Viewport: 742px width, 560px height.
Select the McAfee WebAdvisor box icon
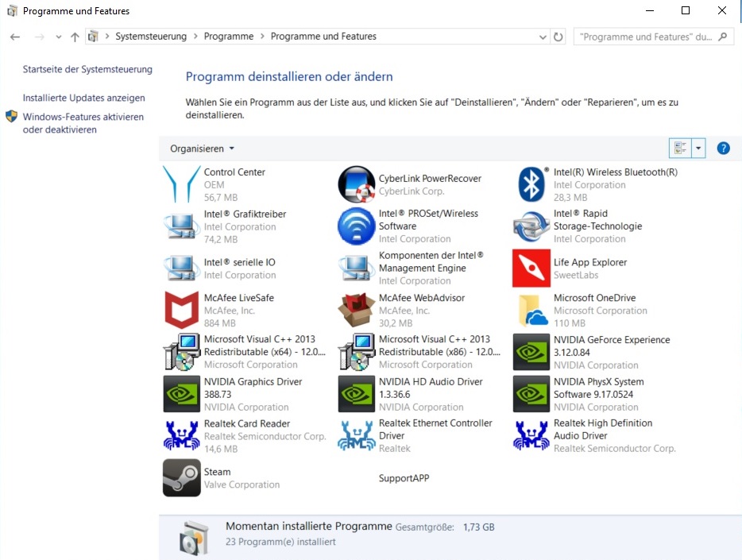(357, 311)
